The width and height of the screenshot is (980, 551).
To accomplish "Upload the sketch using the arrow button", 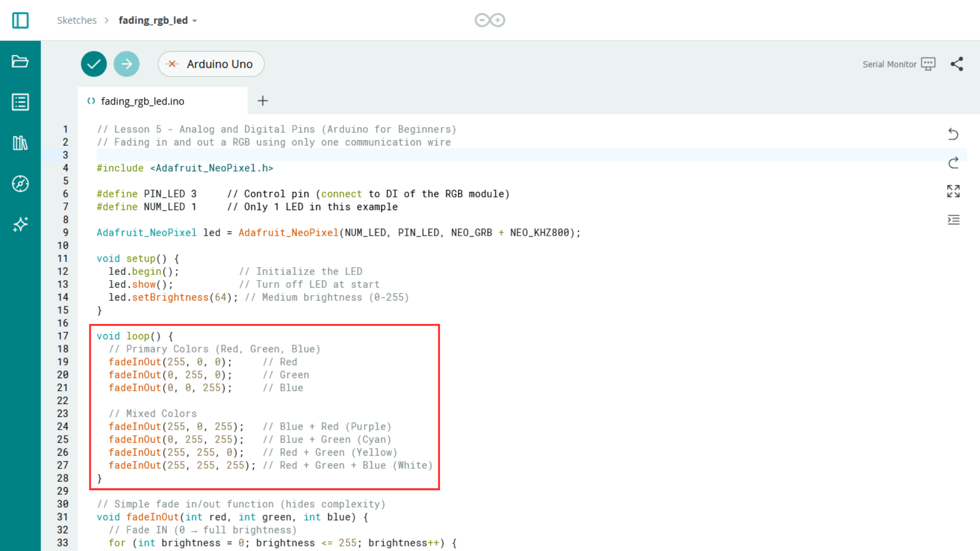I will pyautogui.click(x=127, y=64).
